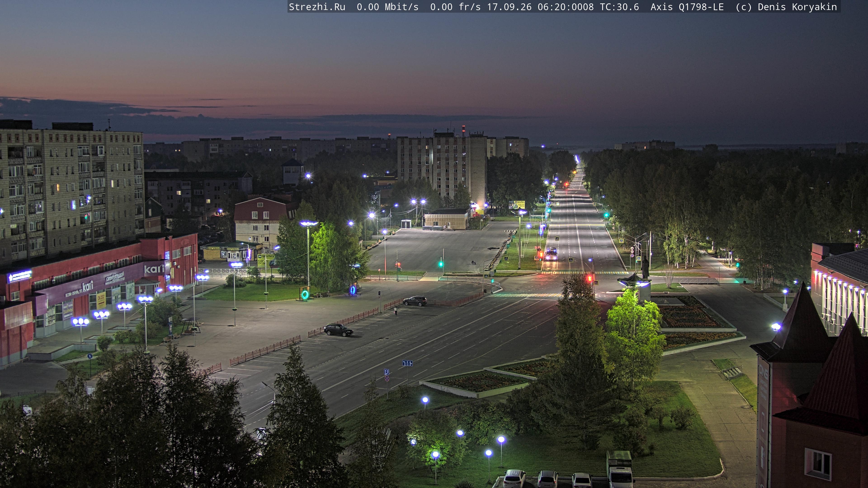This screenshot has height=488, width=868.
Task: Click the round no-stopping road sign
Action: pyautogui.click(x=387, y=379)
